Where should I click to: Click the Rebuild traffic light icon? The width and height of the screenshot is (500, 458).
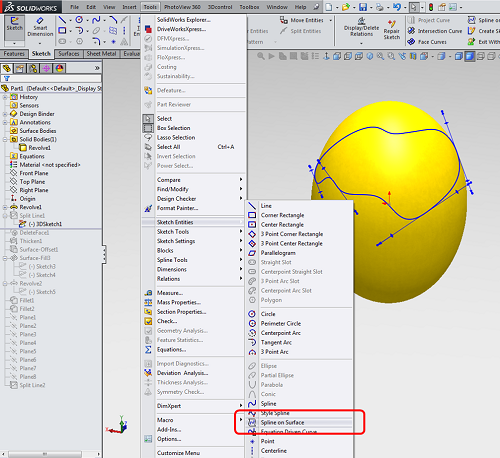tap(431, 7)
